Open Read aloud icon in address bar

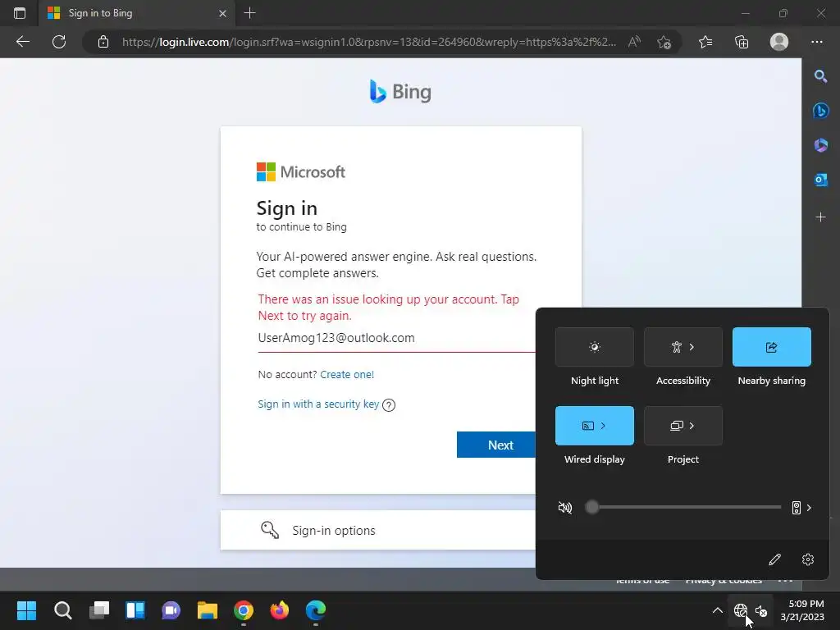(x=634, y=42)
